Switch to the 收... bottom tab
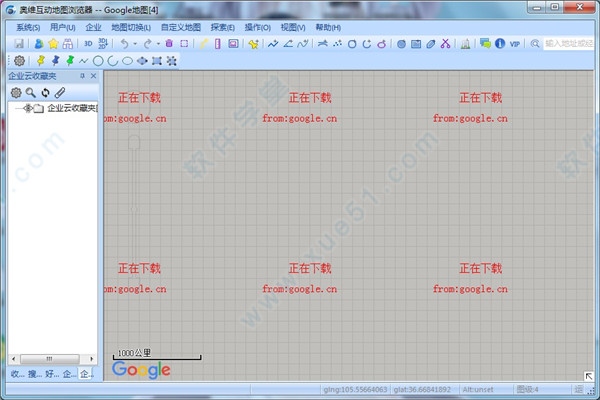The width and height of the screenshot is (600, 400). pos(18,374)
